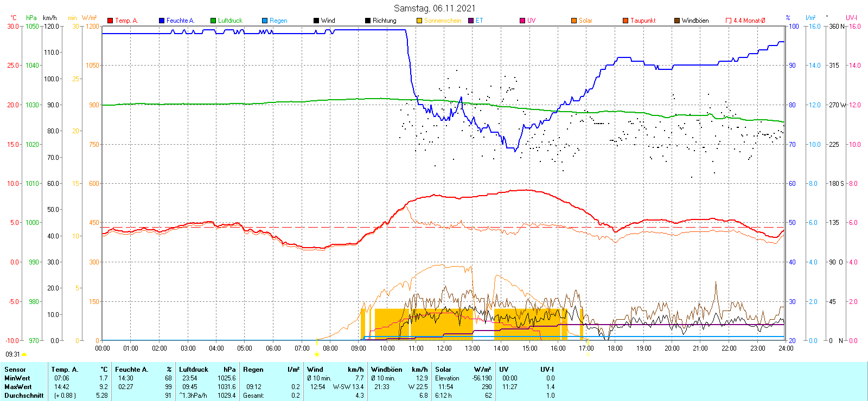The height and width of the screenshot is (401, 868).
Task: Click the ^1.3hPa/h pressure trend value
Action: click(x=193, y=396)
